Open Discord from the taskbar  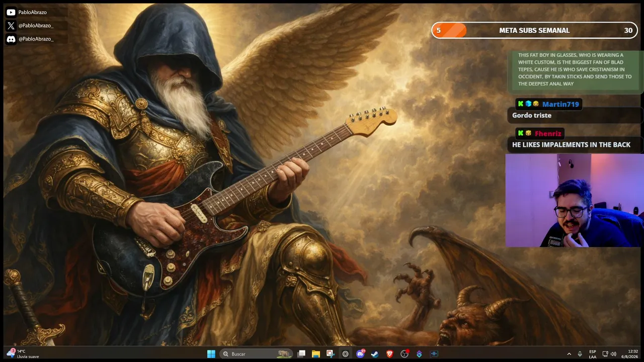pos(360,354)
